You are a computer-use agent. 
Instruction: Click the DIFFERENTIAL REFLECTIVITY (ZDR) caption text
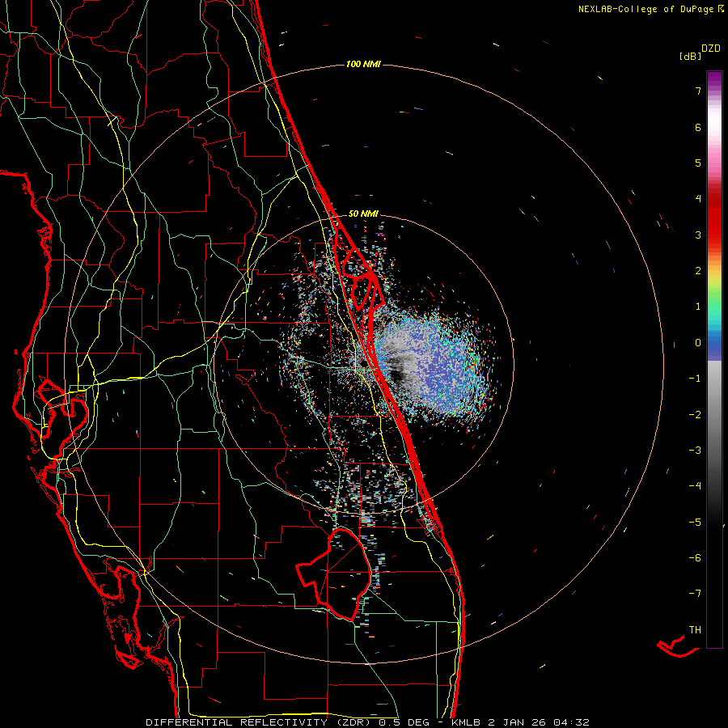click(260, 722)
